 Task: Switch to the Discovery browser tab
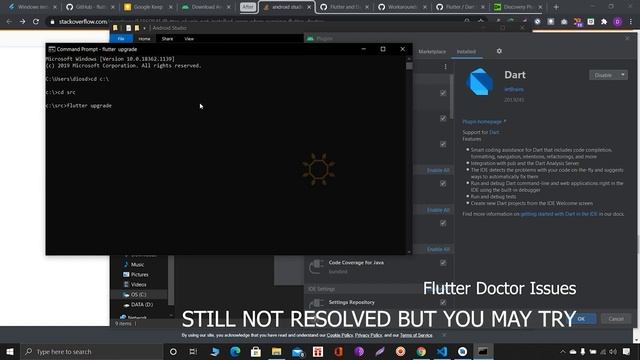[x=518, y=7]
